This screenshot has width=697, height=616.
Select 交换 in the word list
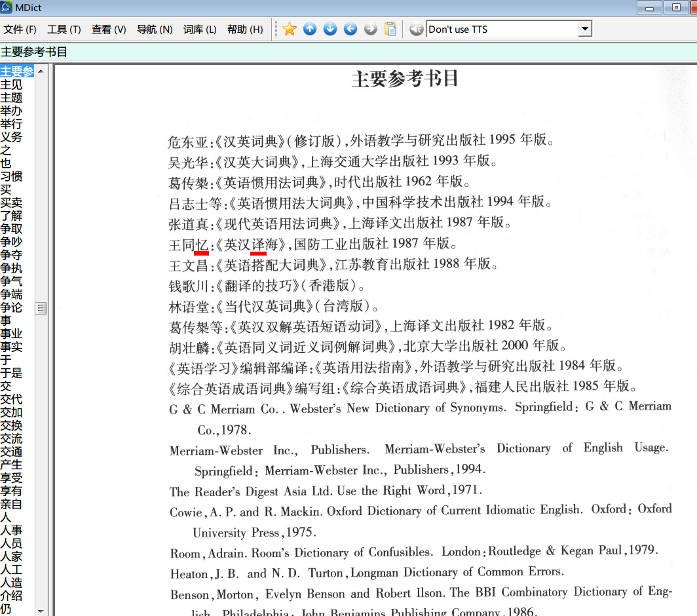11,426
